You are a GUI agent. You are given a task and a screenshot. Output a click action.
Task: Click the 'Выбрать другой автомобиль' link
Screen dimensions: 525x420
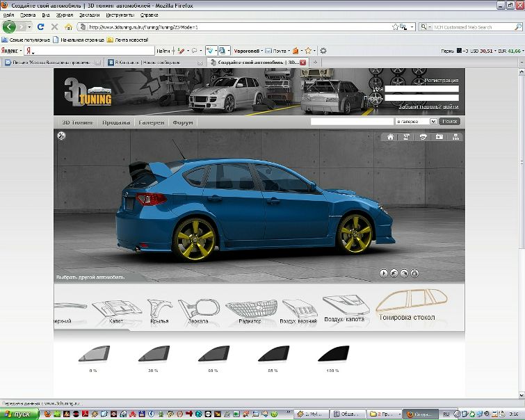(90, 277)
